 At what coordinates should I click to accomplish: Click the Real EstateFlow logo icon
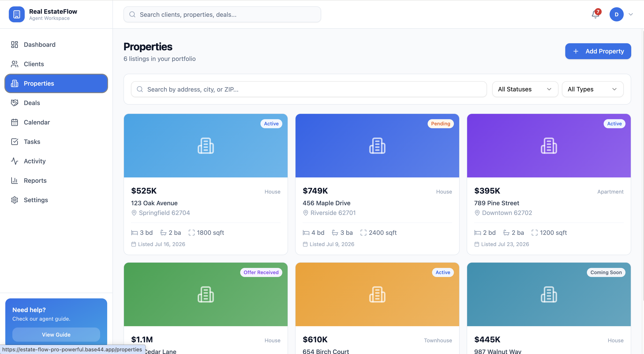(x=17, y=14)
